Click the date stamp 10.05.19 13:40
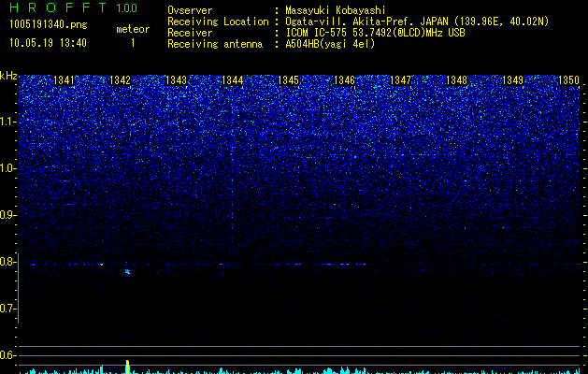The image size is (588, 374). (49, 43)
